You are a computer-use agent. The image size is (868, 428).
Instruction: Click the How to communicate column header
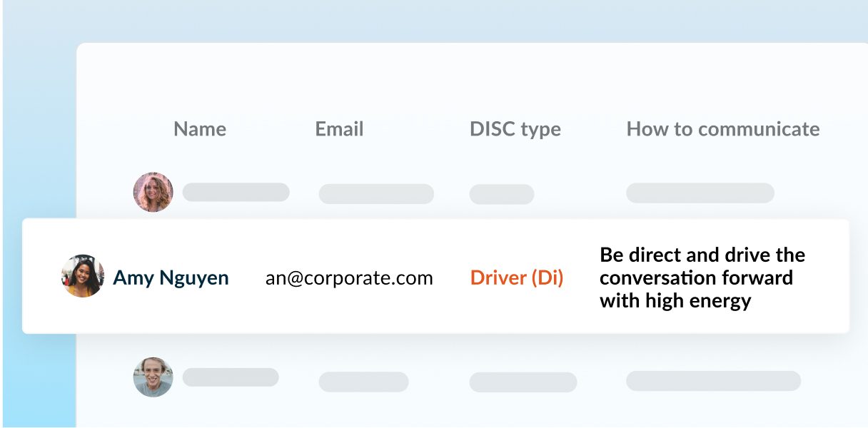pos(722,129)
